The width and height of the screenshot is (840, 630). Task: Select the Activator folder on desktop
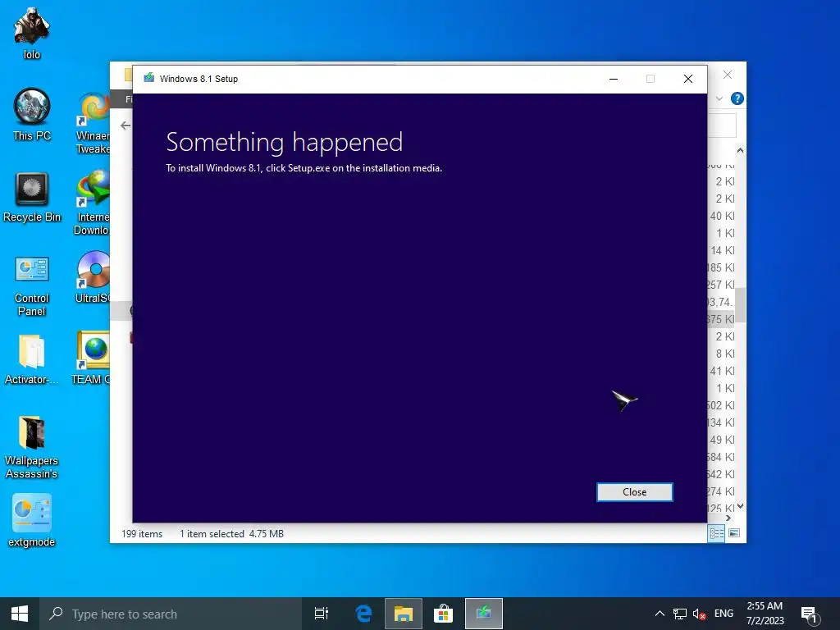point(32,359)
